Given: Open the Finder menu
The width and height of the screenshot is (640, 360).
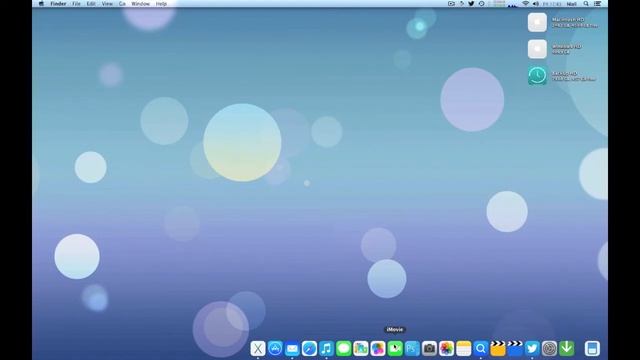Looking at the screenshot, I should [x=58, y=4].
